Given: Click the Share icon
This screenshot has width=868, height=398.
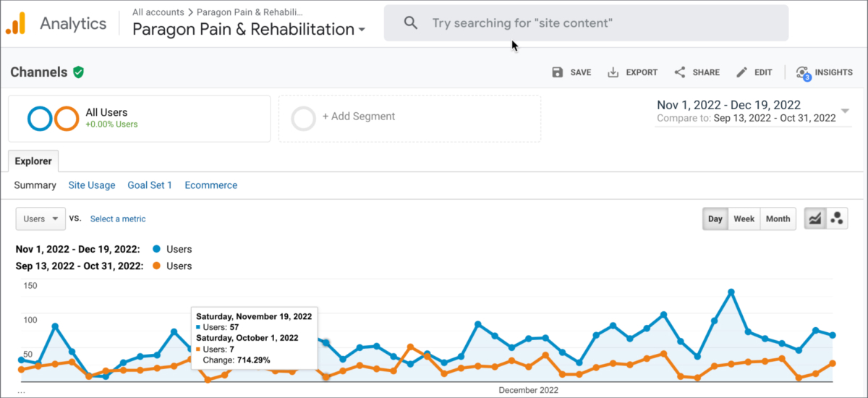Looking at the screenshot, I should (x=680, y=72).
